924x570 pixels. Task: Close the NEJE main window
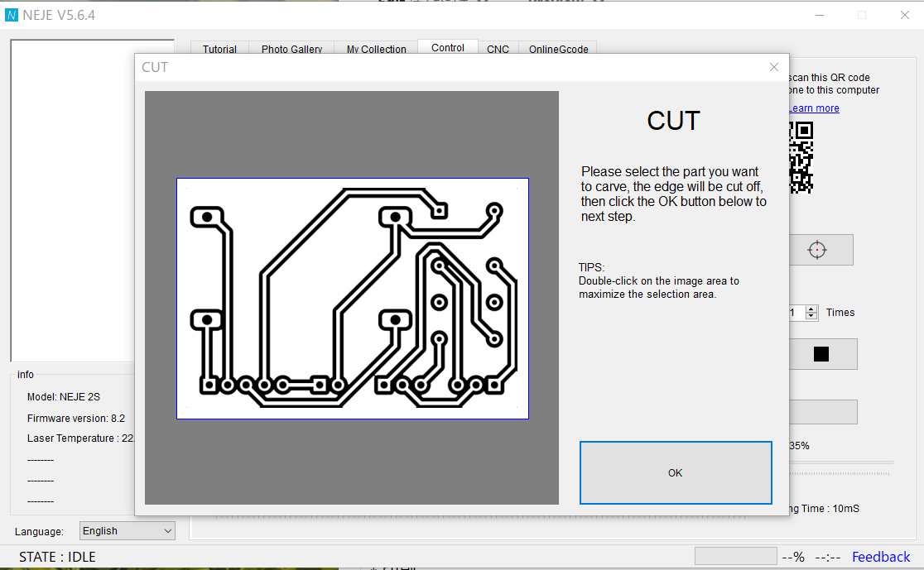click(x=905, y=16)
